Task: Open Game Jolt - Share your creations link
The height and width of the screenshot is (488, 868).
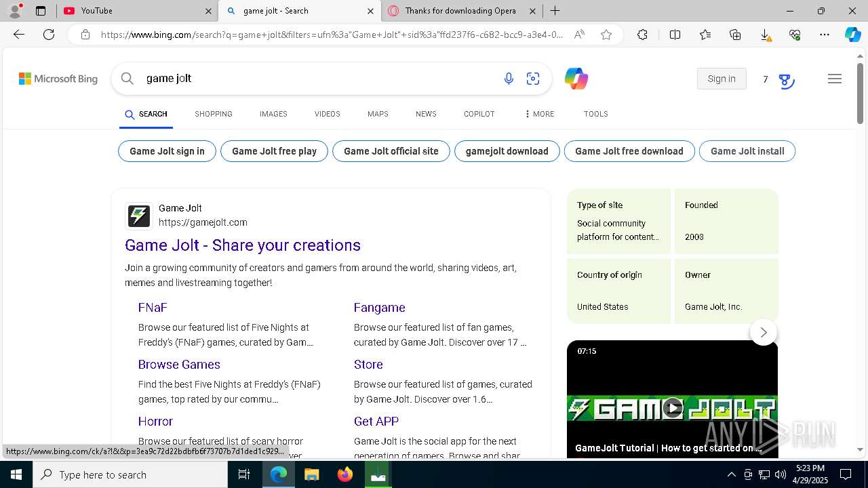Action: point(243,245)
